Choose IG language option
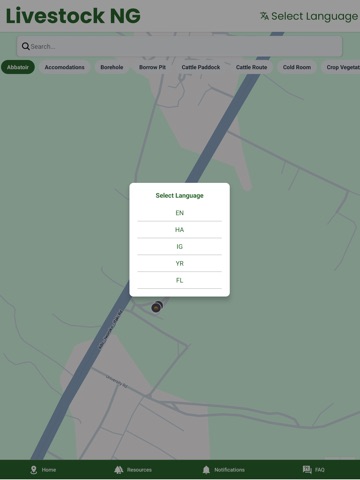 point(179,247)
